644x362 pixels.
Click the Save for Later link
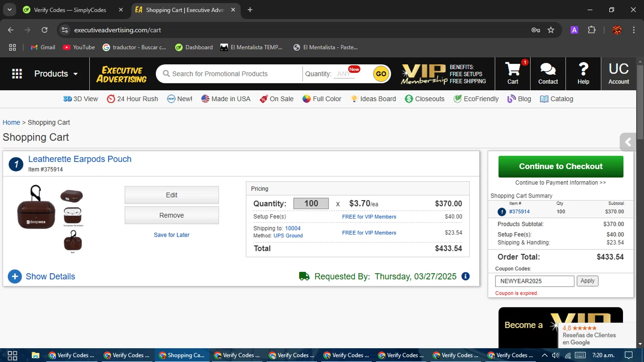pos(172,235)
